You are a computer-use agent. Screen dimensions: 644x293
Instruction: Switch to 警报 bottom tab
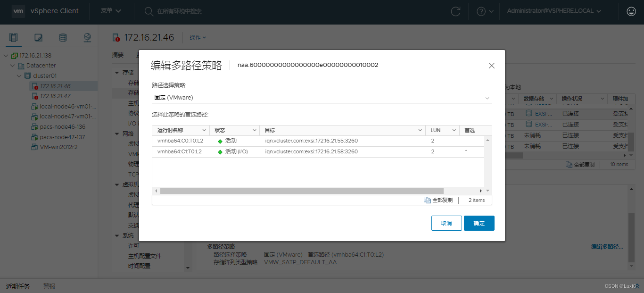tap(50, 286)
